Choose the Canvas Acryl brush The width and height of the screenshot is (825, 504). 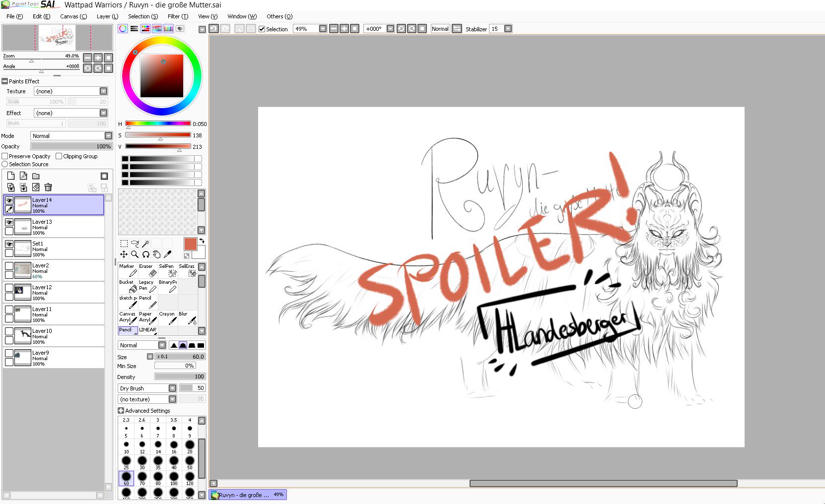[x=128, y=318]
